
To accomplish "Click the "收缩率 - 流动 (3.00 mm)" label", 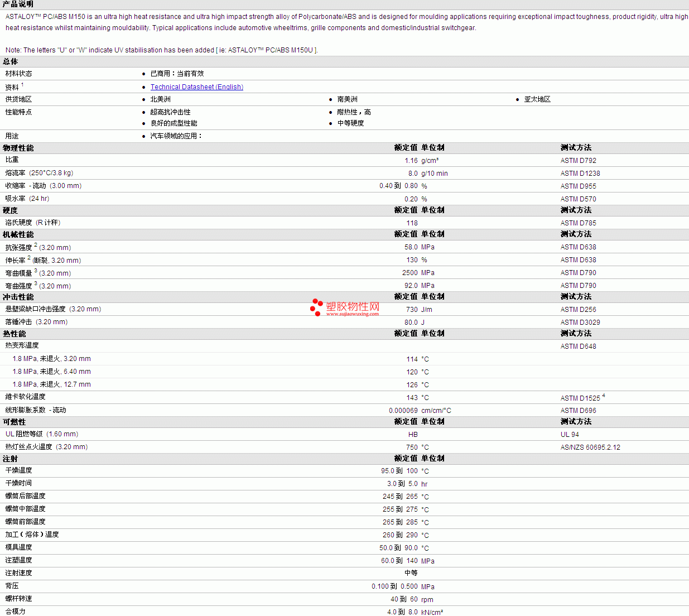I will click(x=44, y=186).
